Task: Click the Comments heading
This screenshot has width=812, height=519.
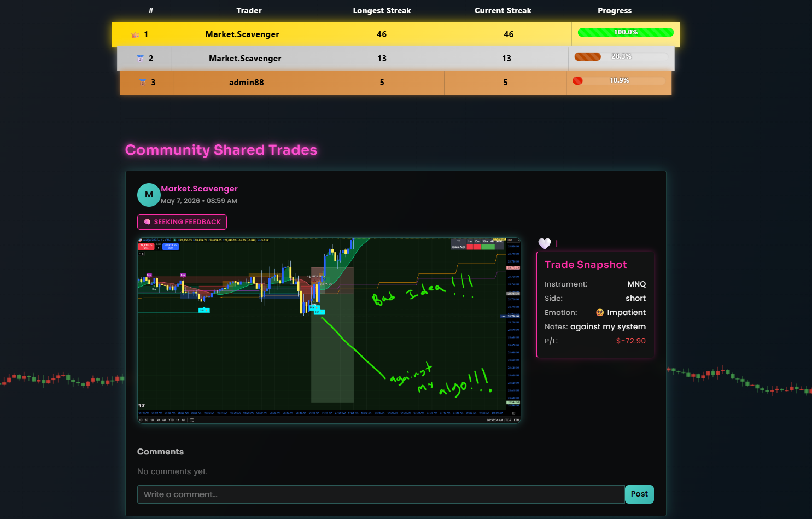Action: coord(160,452)
